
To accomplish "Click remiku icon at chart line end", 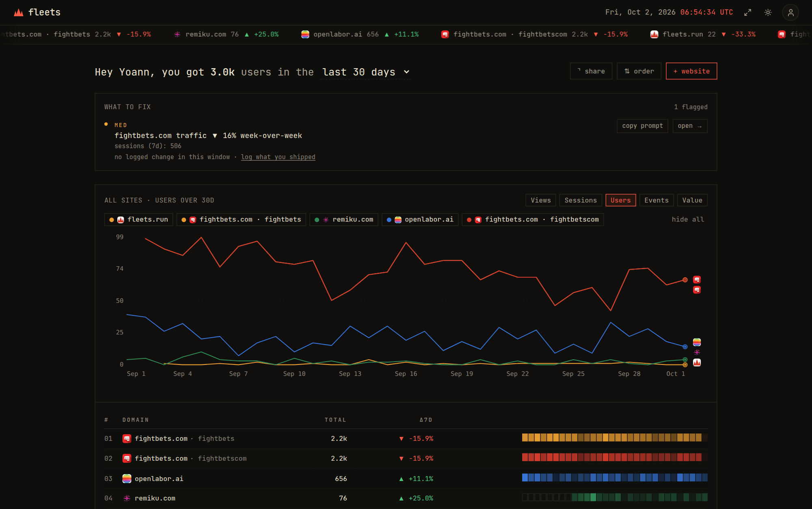I will tap(697, 352).
